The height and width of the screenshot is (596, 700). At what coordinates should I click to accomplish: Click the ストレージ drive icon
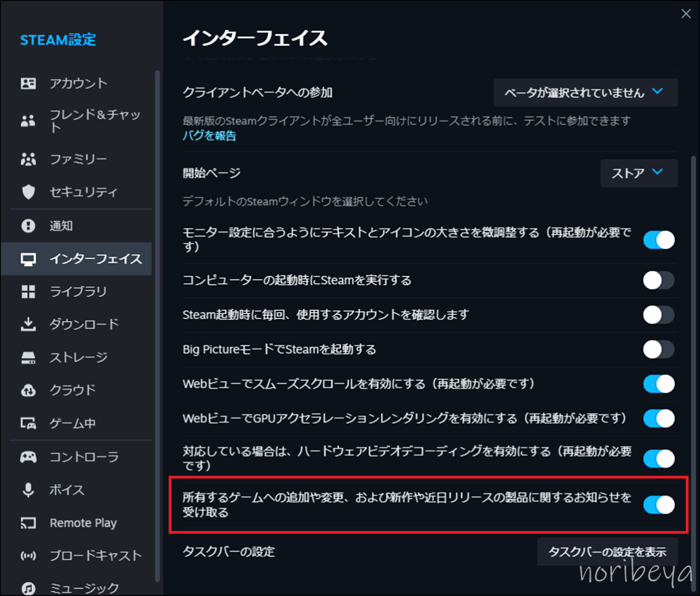28,358
